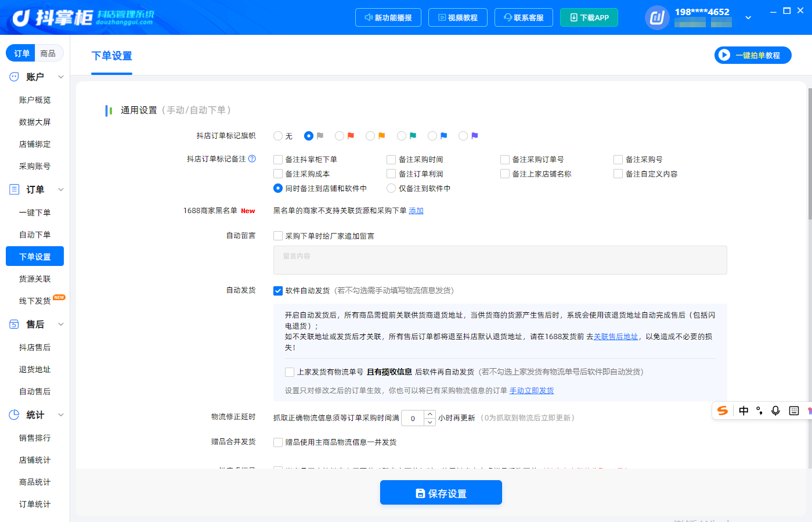
Task: Collapse the 订单 sidebar section chevron
Action: click(x=61, y=189)
